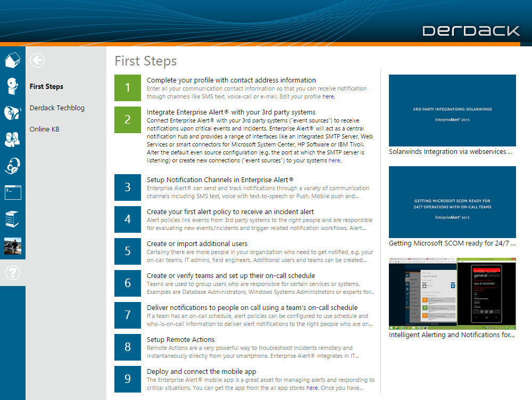Follow the 'here' link for app stores

(x=312, y=388)
